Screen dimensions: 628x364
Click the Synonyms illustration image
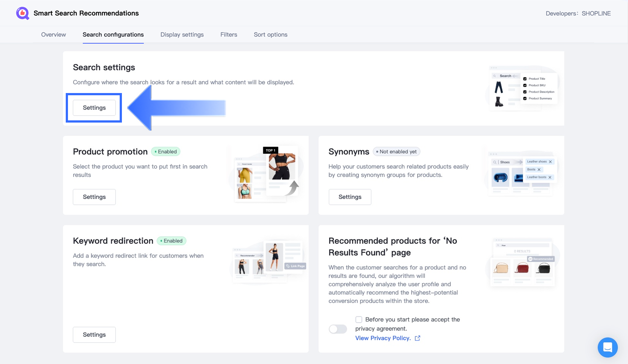coord(521,173)
